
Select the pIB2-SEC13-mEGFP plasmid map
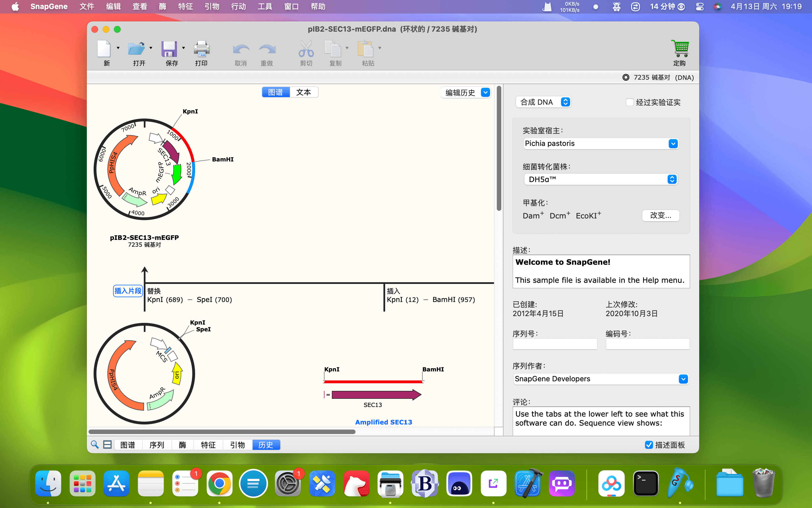(145, 169)
